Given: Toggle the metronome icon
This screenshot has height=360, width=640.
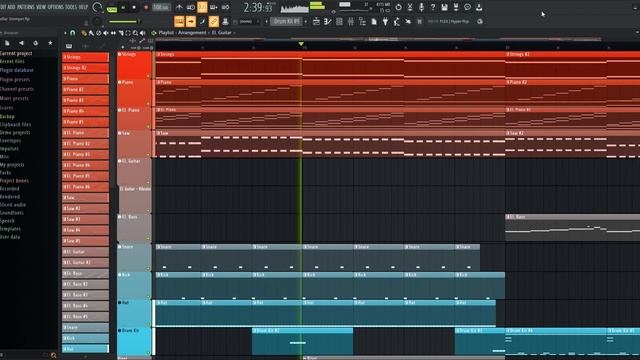Looking at the screenshot, I should [179, 7].
